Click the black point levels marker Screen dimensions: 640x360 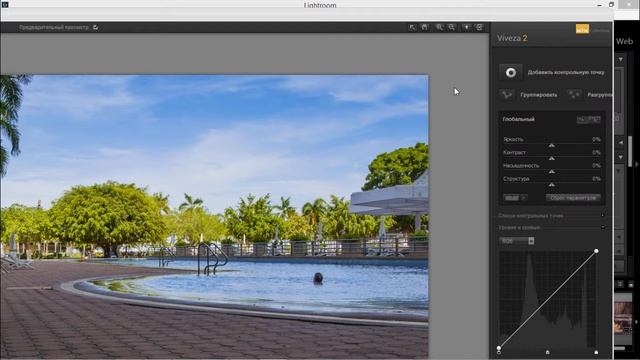[x=499, y=352]
